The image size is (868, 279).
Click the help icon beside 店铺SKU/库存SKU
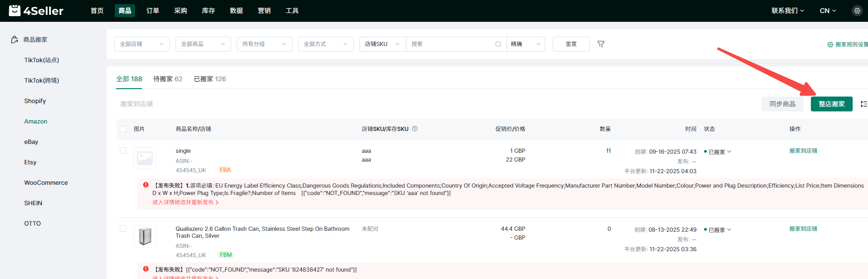point(415,129)
